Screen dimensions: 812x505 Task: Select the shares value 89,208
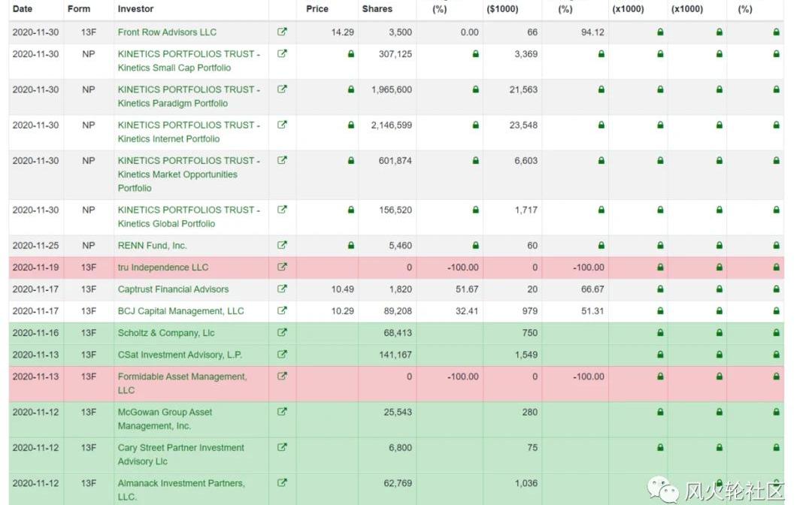(x=397, y=311)
